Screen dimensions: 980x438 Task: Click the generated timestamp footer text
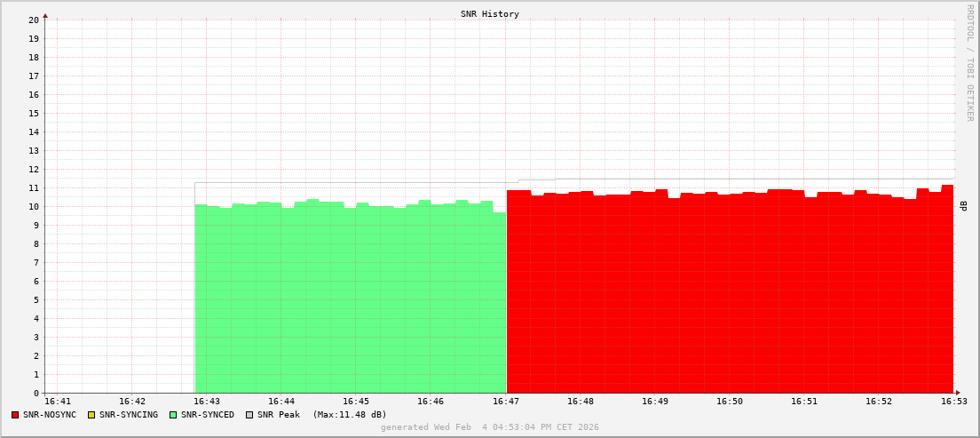point(490,427)
